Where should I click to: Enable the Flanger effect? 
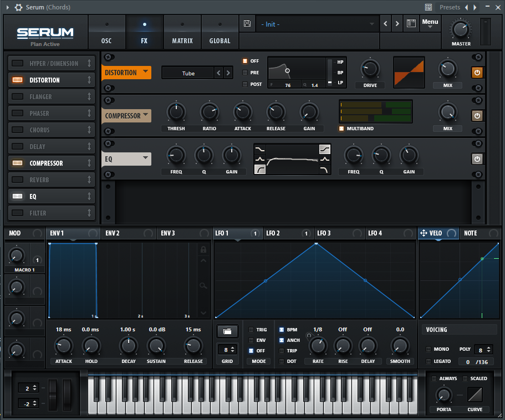tap(17, 96)
